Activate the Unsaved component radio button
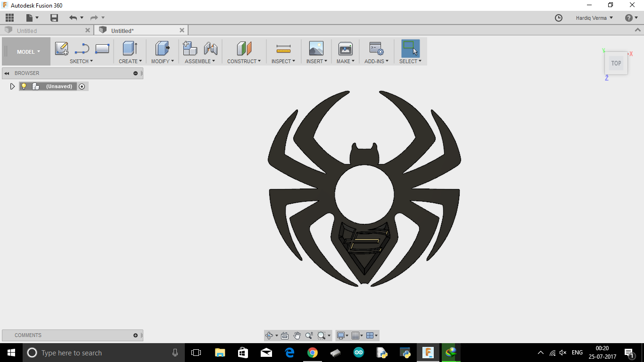Screen dimensions: 644x362 (x=82, y=86)
